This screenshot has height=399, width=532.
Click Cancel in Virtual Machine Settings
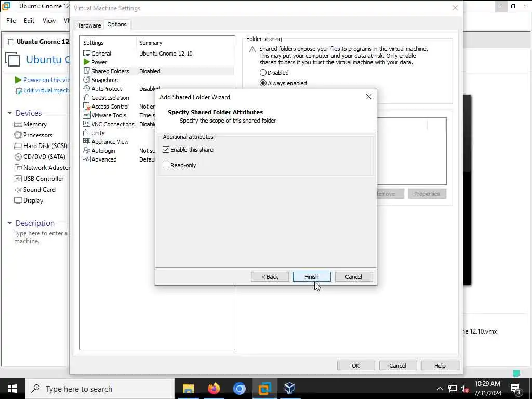(x=397, y=366)
